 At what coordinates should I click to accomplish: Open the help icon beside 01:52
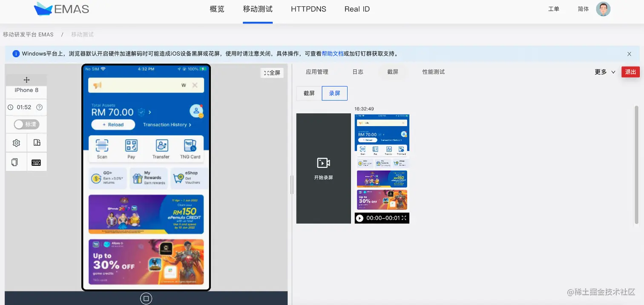(x=40, y=107)
